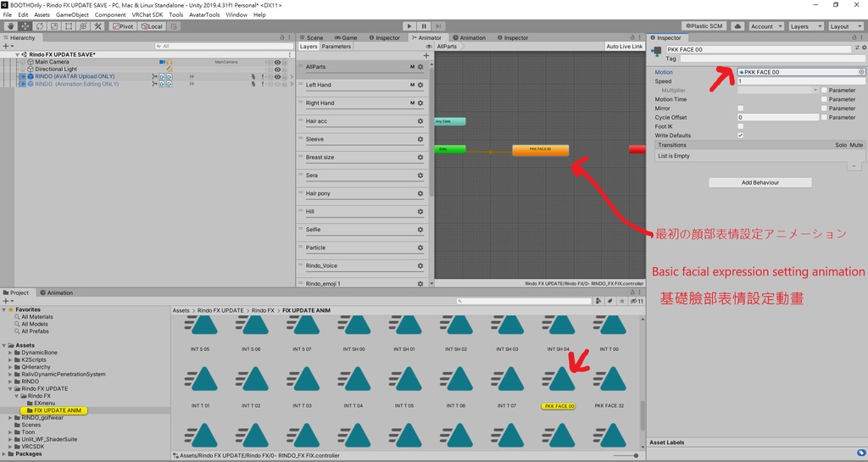Enable the Mirror checkbox
This screenshot has height=462, width=868.
(741, 109)
